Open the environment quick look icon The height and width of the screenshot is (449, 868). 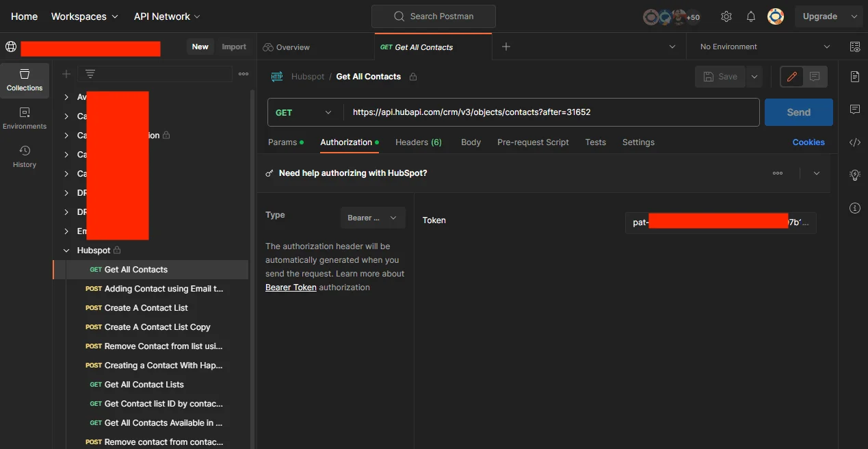coord(855,47)
